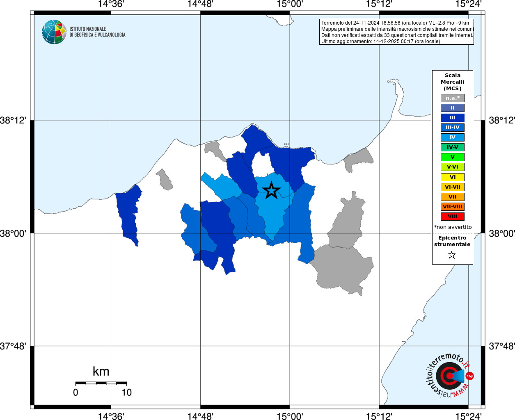Click the intensity II legend swatch
515x420 pixels.
[x=453, y=108]
